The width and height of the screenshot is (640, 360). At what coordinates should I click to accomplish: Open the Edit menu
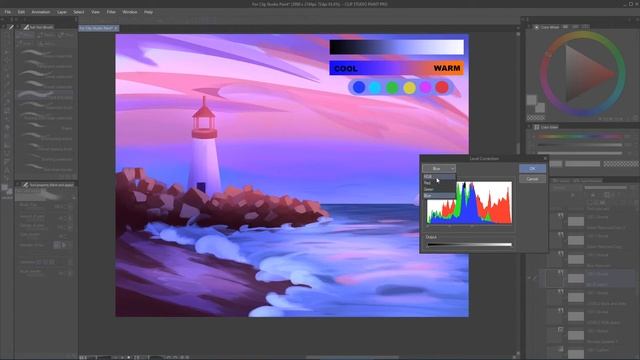21,12
